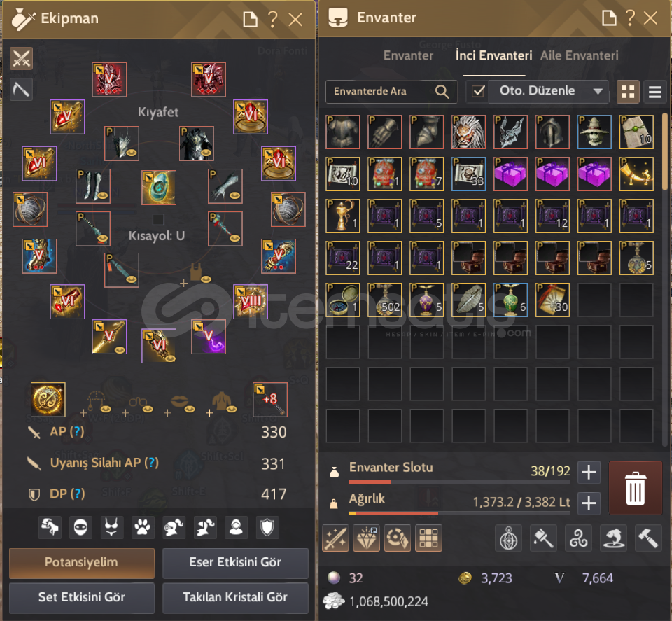The image size is (672, 621).
Task: Open the Envanter tab
Action: 408,55
